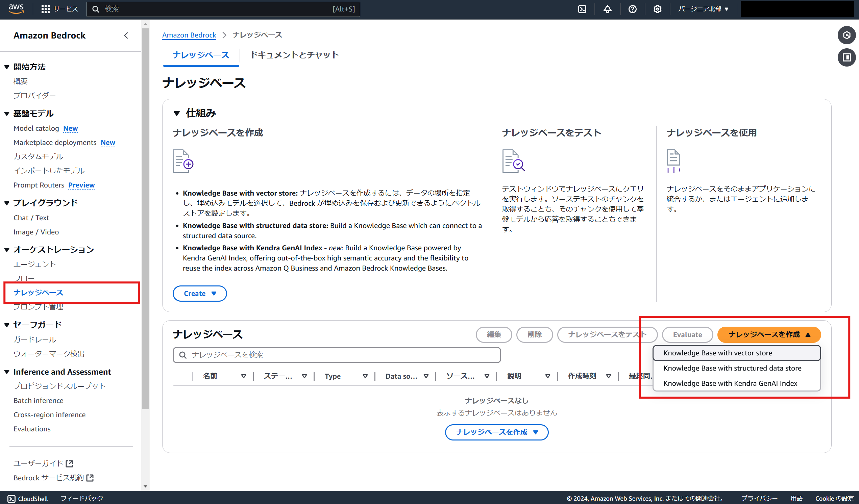Open the help question mark icon
Viewport: 859px width, 504px height.
(x=632, y=9)
